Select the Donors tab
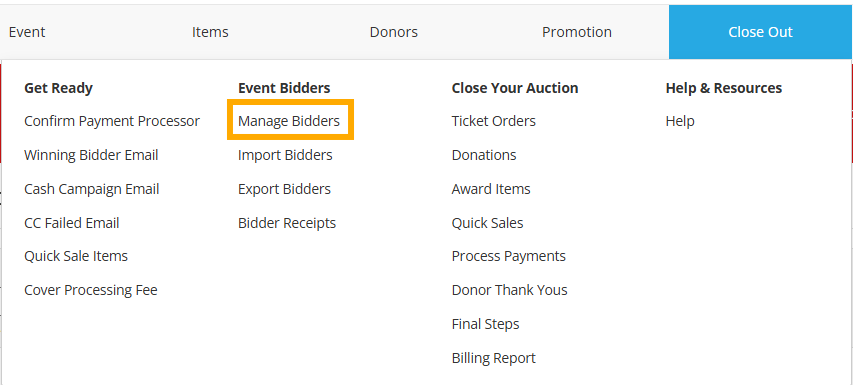 point(393,32)
